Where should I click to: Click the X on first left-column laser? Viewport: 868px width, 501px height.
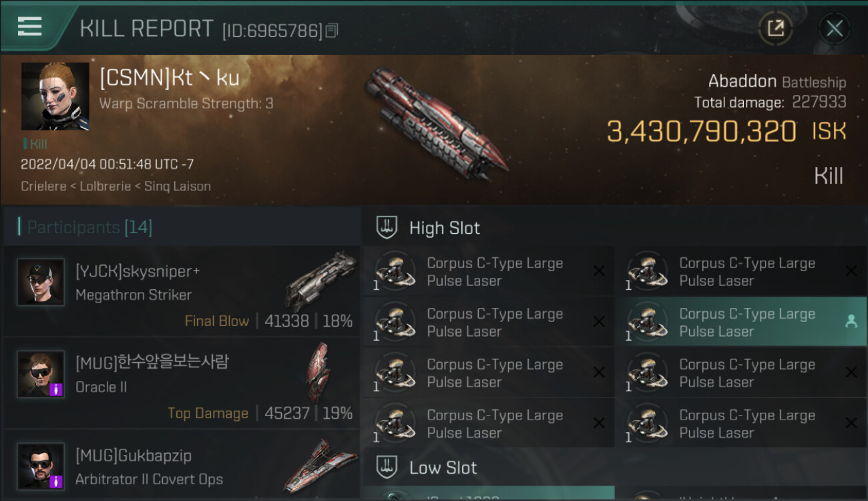pos(599,271)
